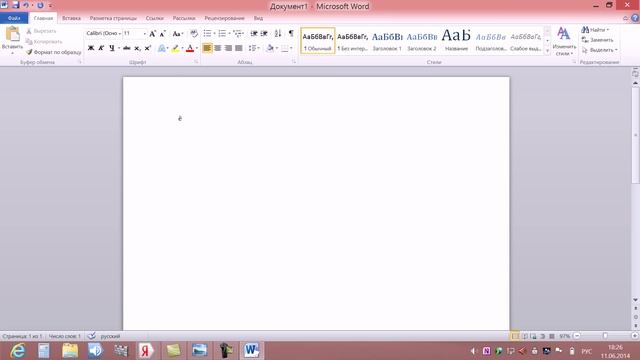Switch to the Review (Рецензирование) tab
The height and width of the screenshot is (360, 640).
click(x=224, y=18)
